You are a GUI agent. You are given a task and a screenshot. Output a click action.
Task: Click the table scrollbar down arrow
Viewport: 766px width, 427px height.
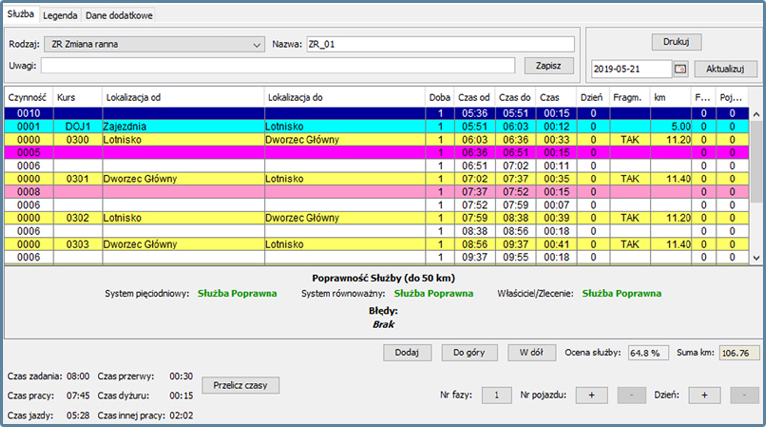756,258
